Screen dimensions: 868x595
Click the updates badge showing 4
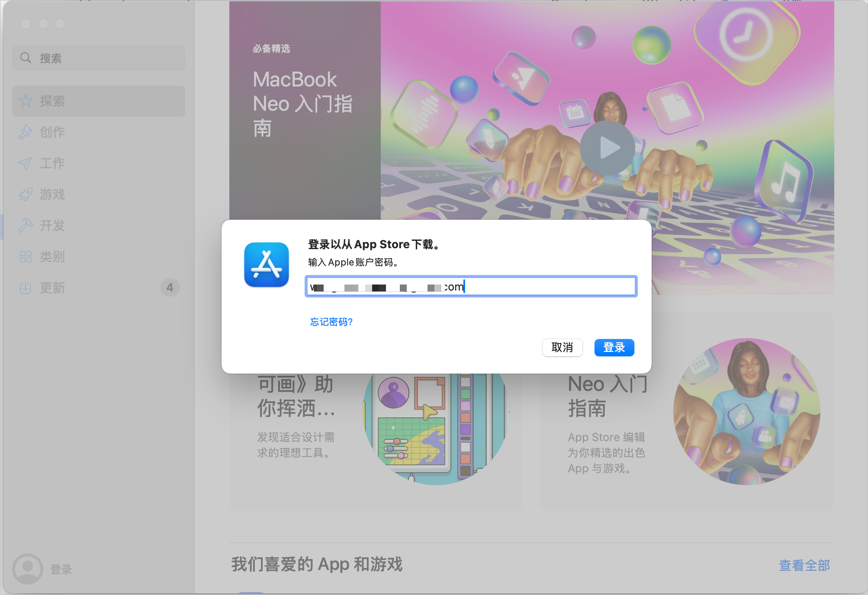[170, 288]
